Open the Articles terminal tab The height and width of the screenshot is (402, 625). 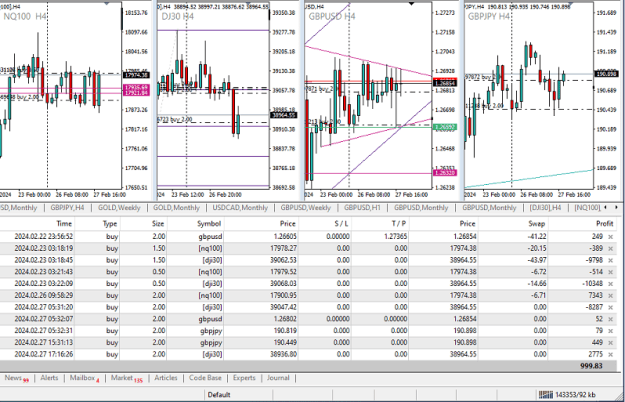tap(165, 378)
